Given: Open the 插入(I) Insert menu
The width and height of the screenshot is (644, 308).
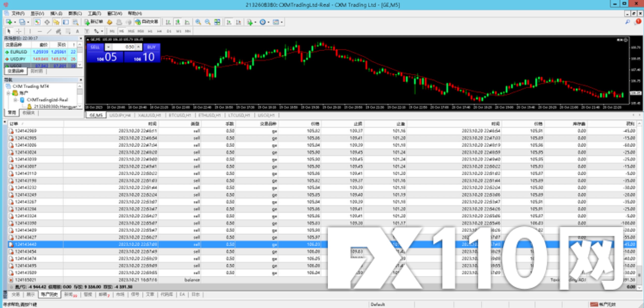Looking at the screenshot, I should tap(56, 13).
